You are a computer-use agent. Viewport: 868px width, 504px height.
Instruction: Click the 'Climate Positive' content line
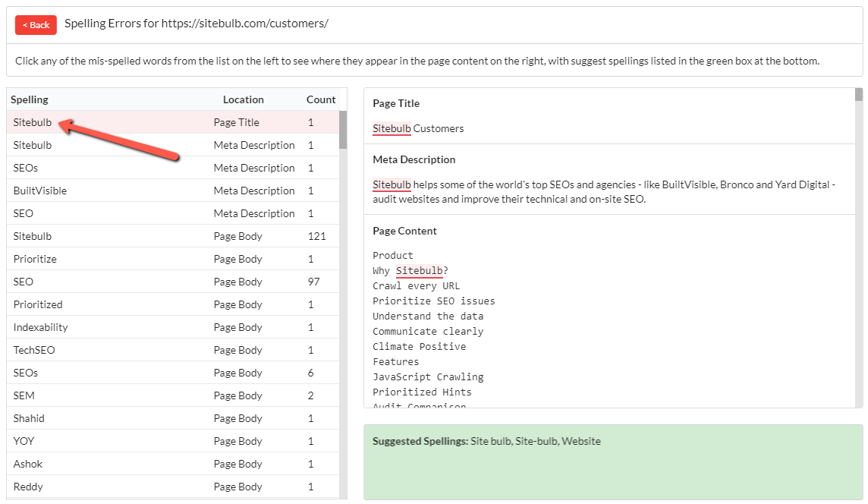(420, 346)
